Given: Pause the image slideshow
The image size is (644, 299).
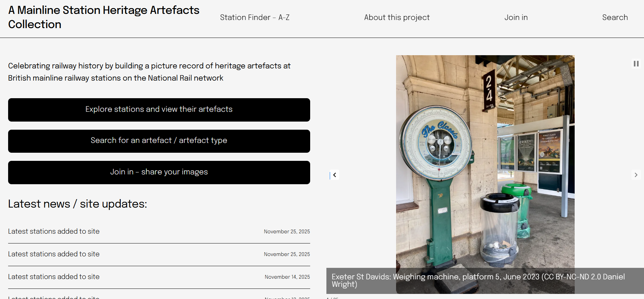Looking at the screenshot, I should pyautogui.click(x=636, y=64).
